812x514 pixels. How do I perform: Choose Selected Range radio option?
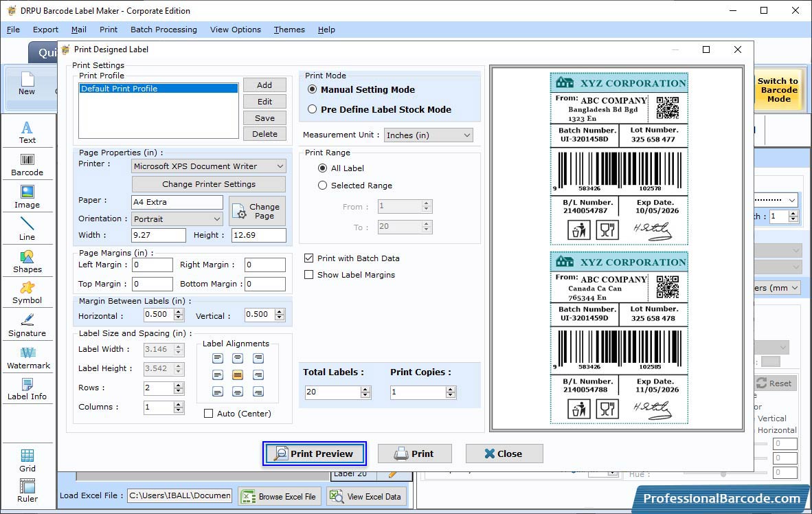(323, 185)
